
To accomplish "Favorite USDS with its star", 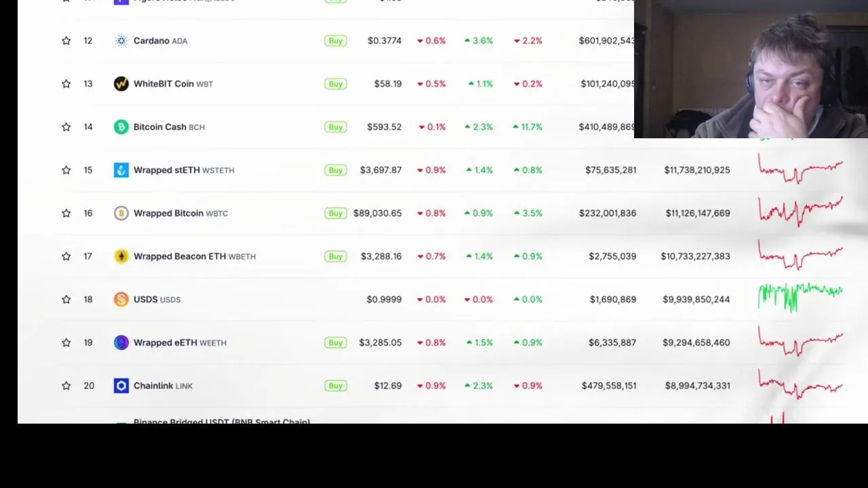I will [x=66, y=300].
